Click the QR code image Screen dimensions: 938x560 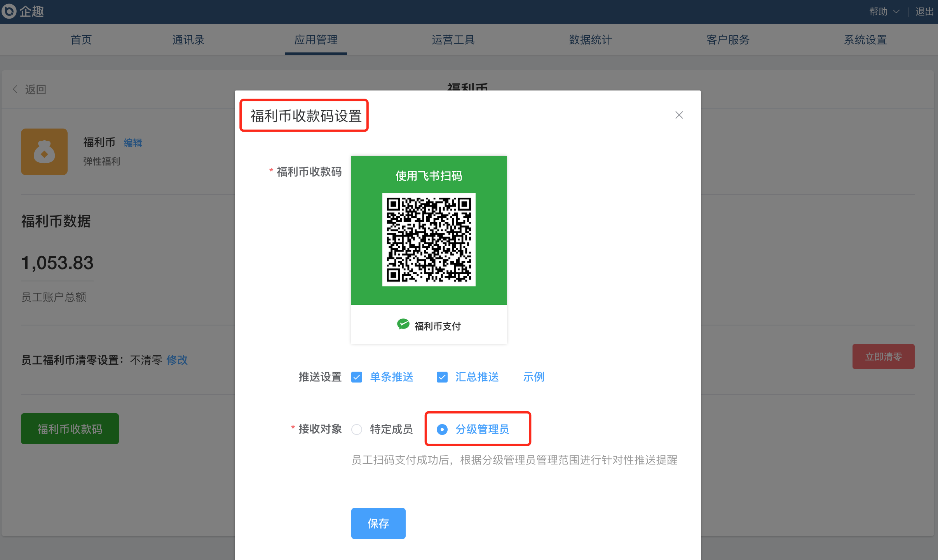pyautogui.click(x=429, y=239)
